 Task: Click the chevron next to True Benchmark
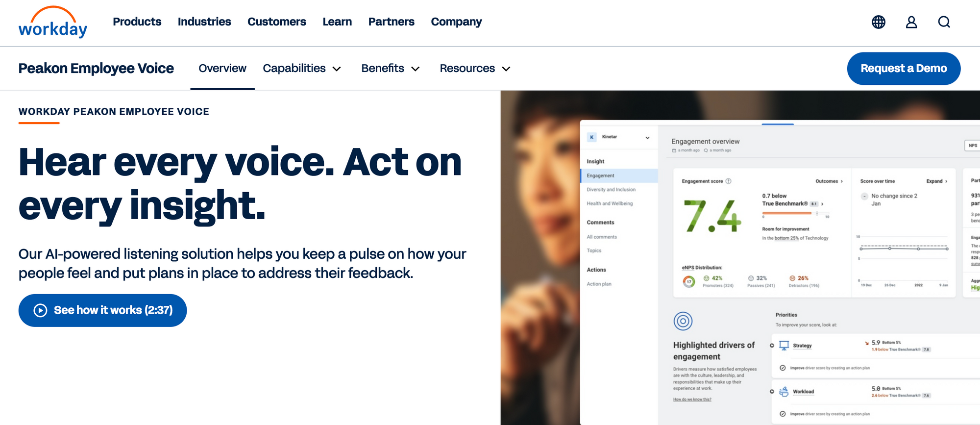tap(822, 204)
